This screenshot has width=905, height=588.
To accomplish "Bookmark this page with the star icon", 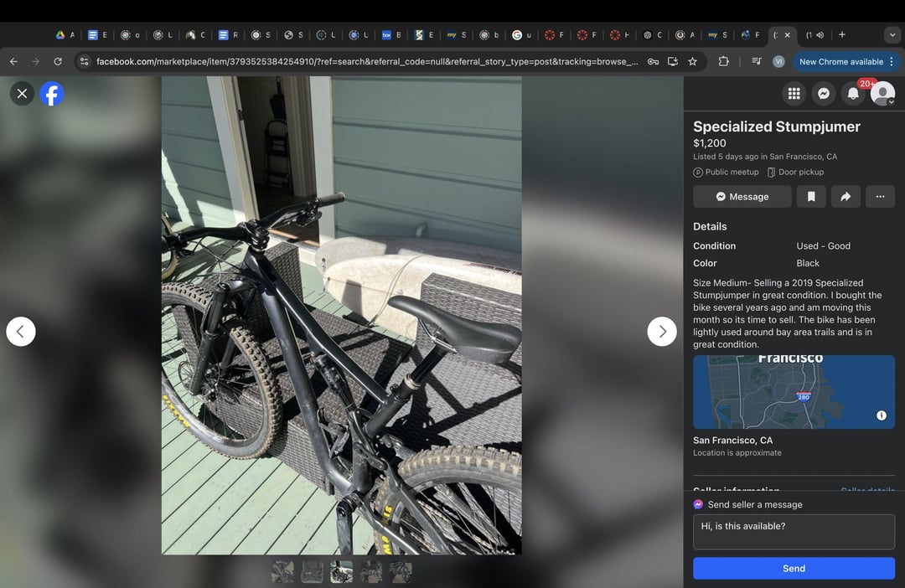I will click(x=693, y=61).
